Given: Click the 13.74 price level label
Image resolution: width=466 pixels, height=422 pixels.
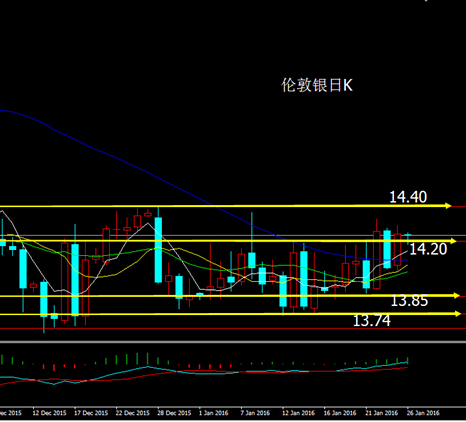Looking at the screenshot, I should pyautogui.click(x=371, y=321).
